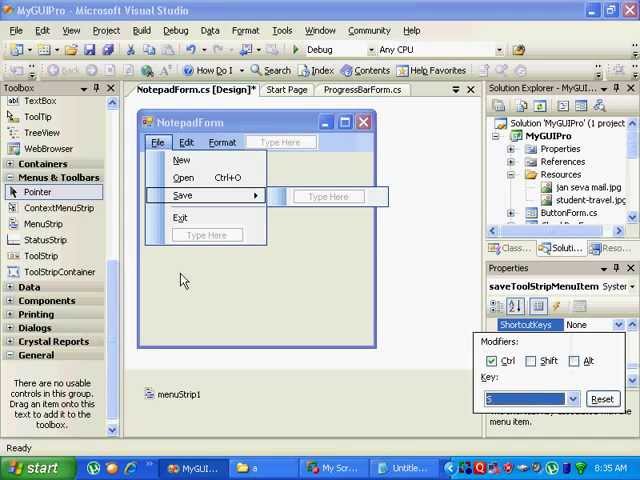This screenshot has height=480, width=640.
Task: Open the ShortcutKeys value dropdown arrow
Action: [618, 325]
